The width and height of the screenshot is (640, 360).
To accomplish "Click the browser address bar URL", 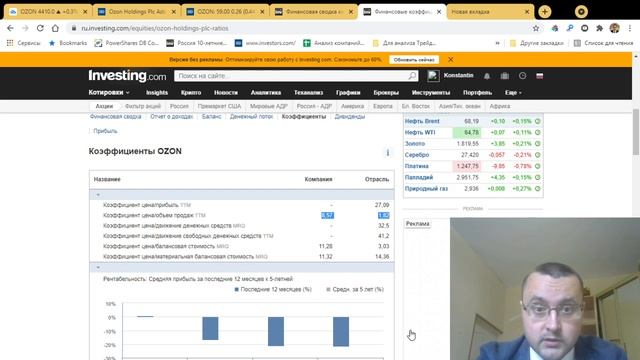I will (155, 28).
